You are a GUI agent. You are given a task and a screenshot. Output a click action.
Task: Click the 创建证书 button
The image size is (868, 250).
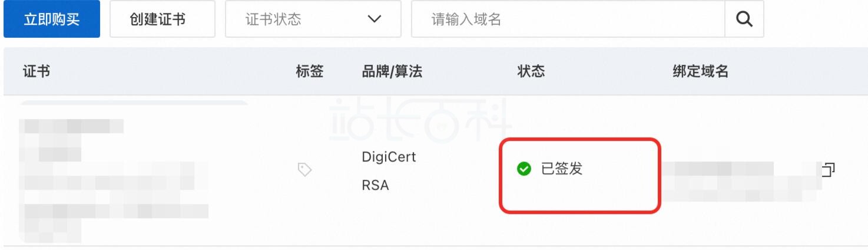click(x=163, y=19)
